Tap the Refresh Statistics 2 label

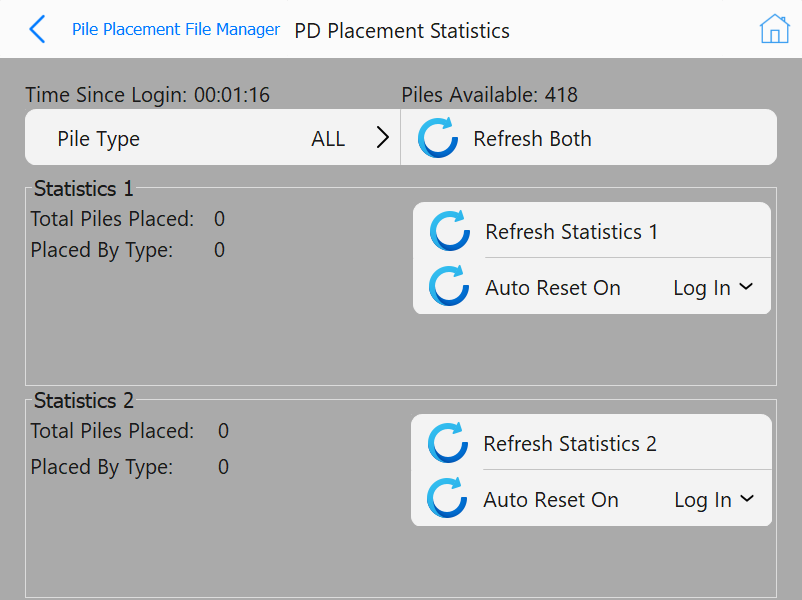pos(570,444)
